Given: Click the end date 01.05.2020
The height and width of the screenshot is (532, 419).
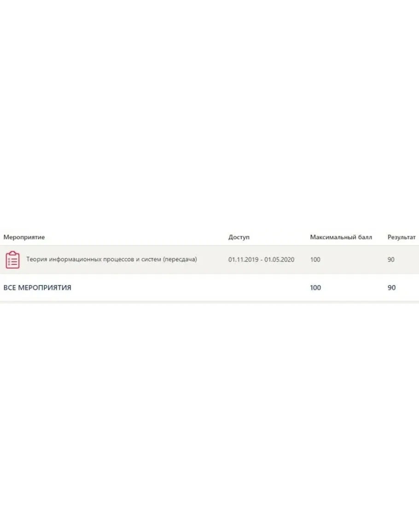Looking at the screenshot, I should [x=279, y=260].
